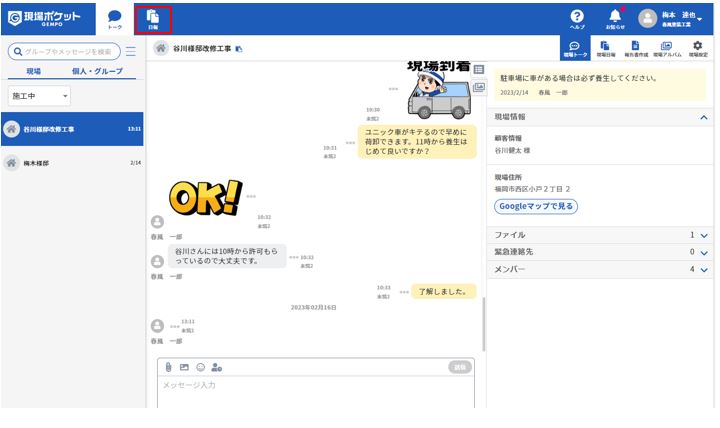
Task: Click the メッセージ入力 text area
Action: click(x=316, y=392)
